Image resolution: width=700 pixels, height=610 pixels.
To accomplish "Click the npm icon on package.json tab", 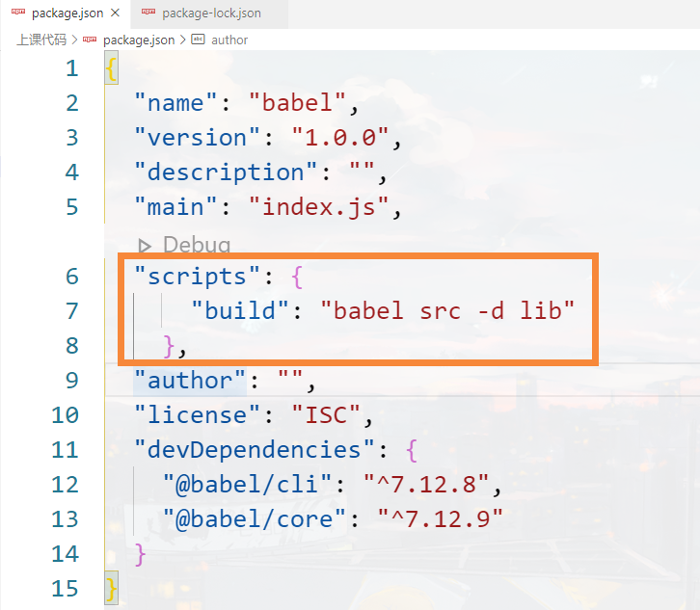I will [18, 13].
